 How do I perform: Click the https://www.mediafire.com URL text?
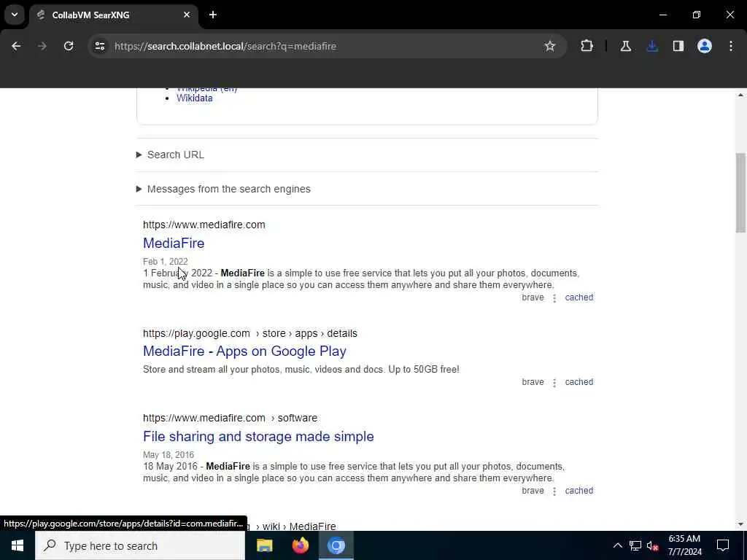(204, 225)
